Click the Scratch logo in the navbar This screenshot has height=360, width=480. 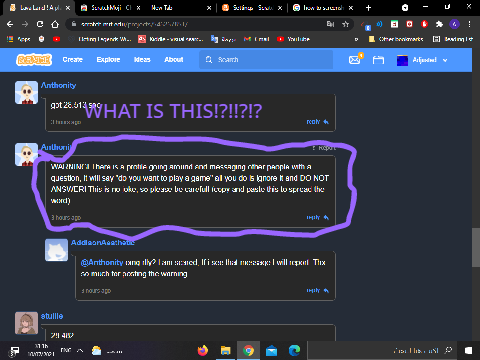[x=34, y=60]
